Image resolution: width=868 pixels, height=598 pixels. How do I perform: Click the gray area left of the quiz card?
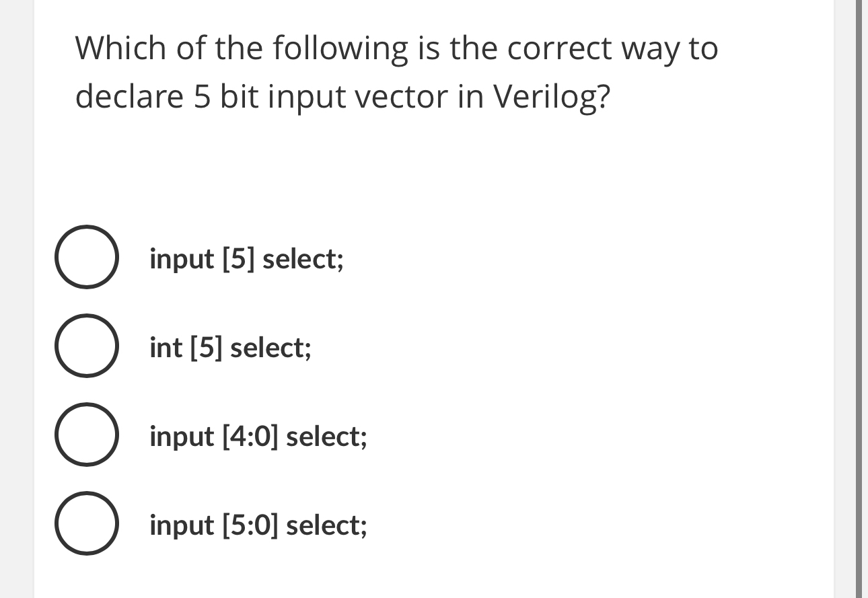(17, 299)
